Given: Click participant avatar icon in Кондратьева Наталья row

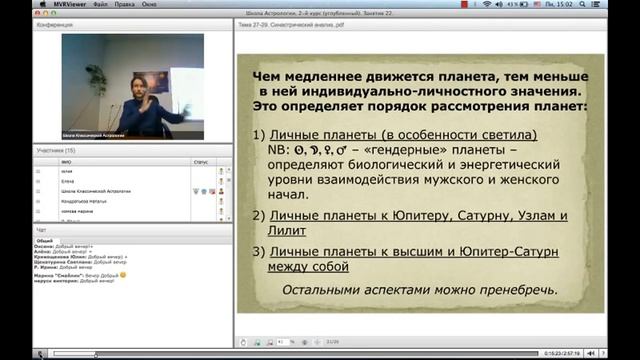Looking at the screenshot, I should tap(221, 201).
